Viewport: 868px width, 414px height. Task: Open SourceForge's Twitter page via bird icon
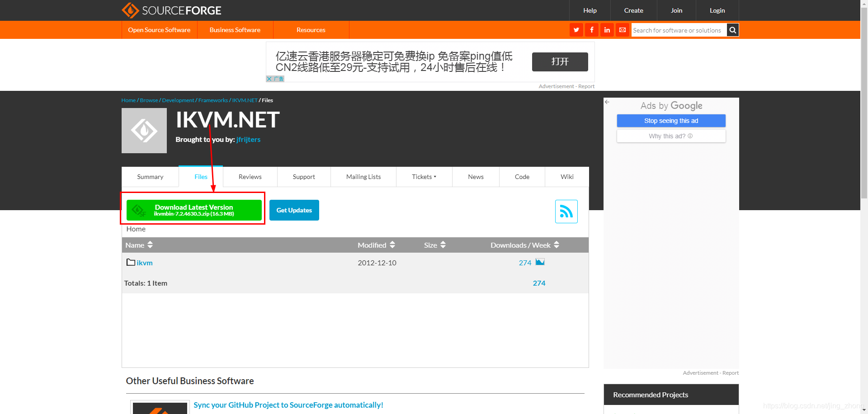click(x=576, y=30)
